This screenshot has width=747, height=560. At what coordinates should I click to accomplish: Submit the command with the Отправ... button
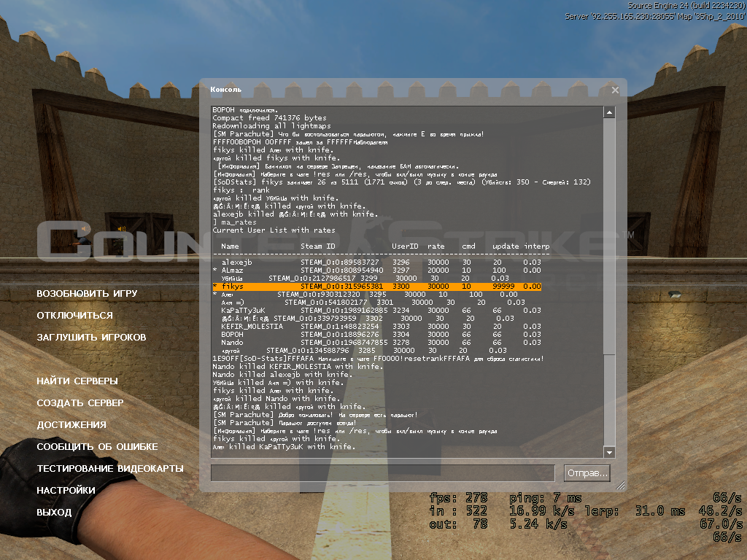[x=587, y=472]
